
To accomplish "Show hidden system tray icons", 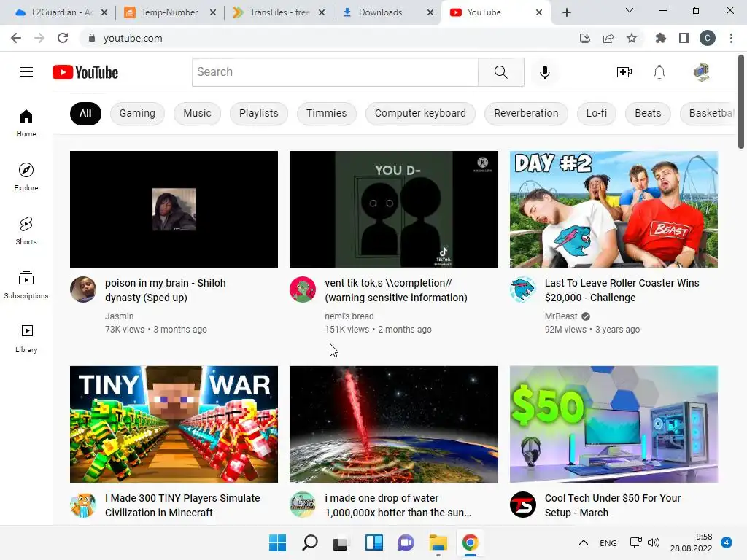I will (584, 542).
